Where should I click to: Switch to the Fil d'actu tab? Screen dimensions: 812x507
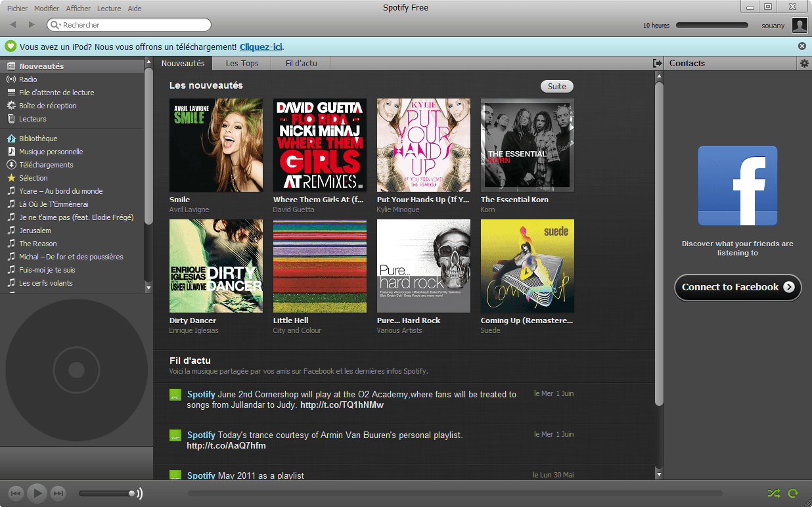tap(302, 63)
